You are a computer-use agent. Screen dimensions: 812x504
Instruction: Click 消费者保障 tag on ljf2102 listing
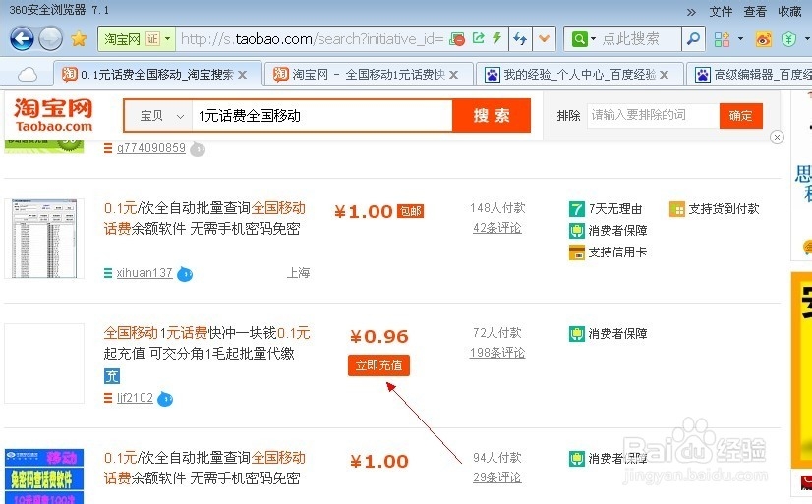click(608, 334)
